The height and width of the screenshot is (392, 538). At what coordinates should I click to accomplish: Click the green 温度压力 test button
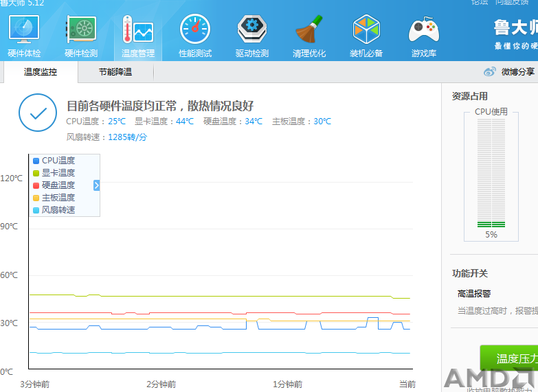pyautogui.click(x=509, y=358)
